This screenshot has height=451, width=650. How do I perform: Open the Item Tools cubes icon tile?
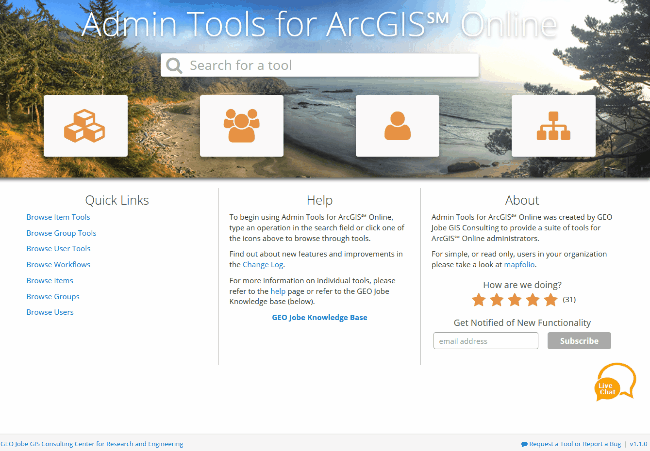pyautogui.click(x=85, y=126)
